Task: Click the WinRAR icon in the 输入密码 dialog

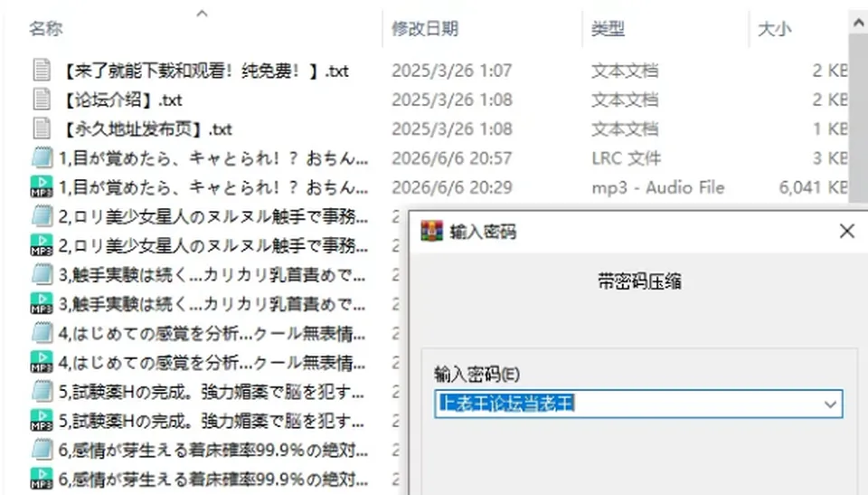Action: 432,231
